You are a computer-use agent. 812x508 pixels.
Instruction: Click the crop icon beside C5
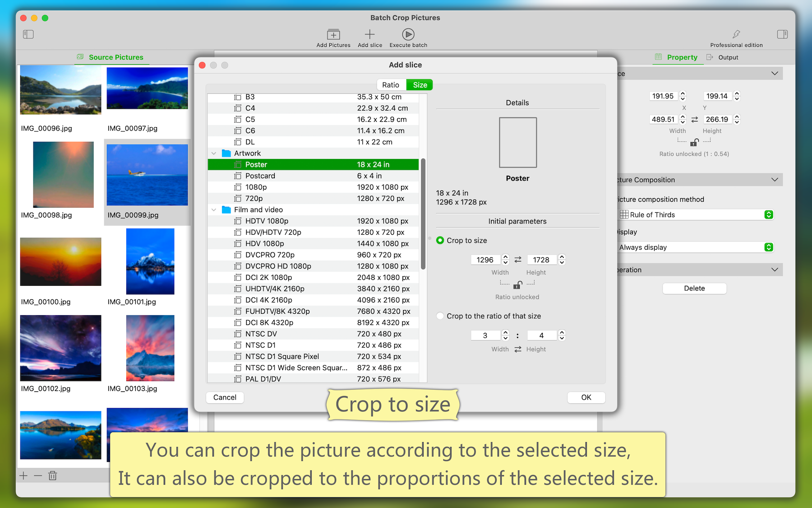tap(238, 119)
